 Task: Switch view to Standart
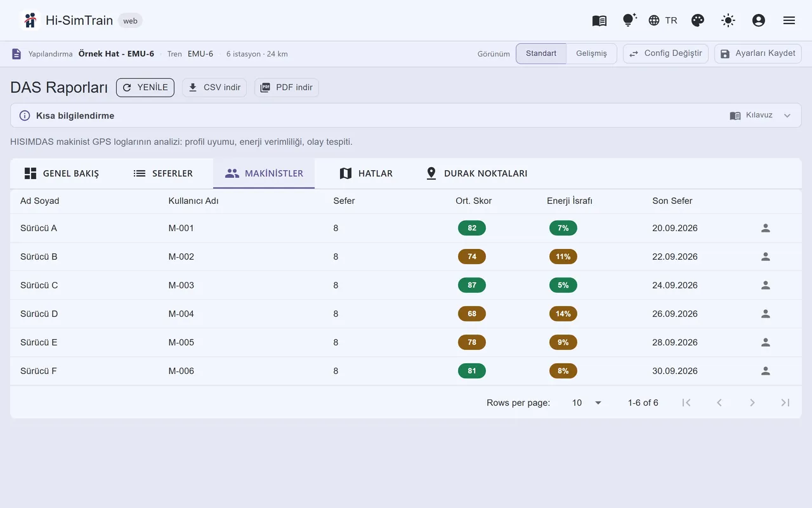pyautogui.click(x=541, y=53)
